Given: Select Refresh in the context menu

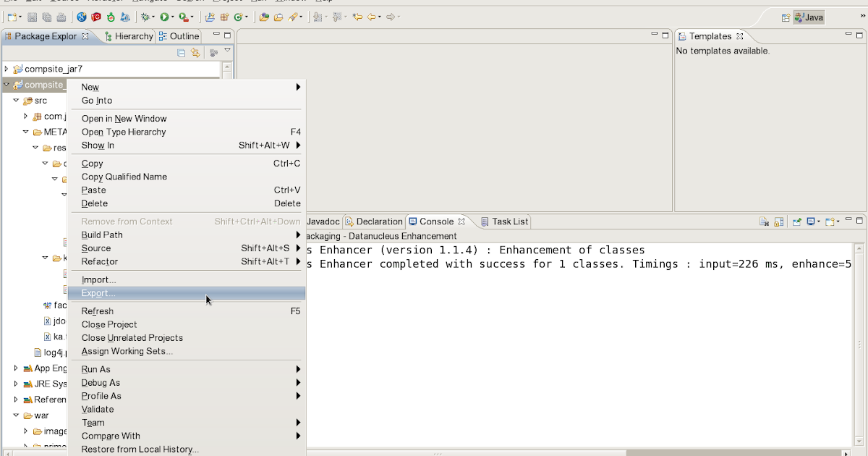Looking at the screenshot, I should pos(187,311).
